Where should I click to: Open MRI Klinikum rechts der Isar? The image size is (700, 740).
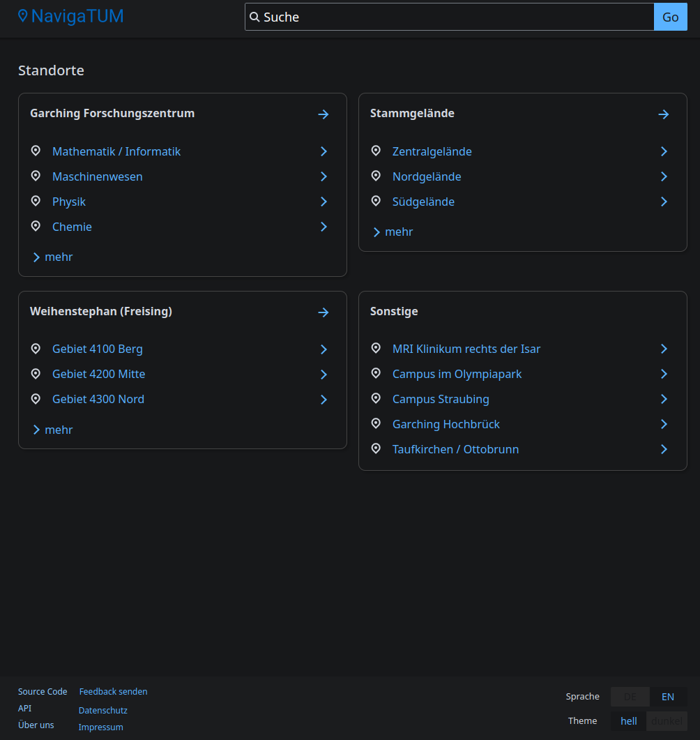(x=466, y=349)
